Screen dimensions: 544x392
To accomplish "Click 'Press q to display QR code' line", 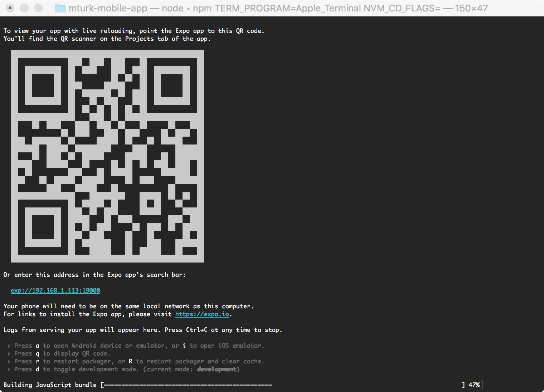I will click(59, 353).
